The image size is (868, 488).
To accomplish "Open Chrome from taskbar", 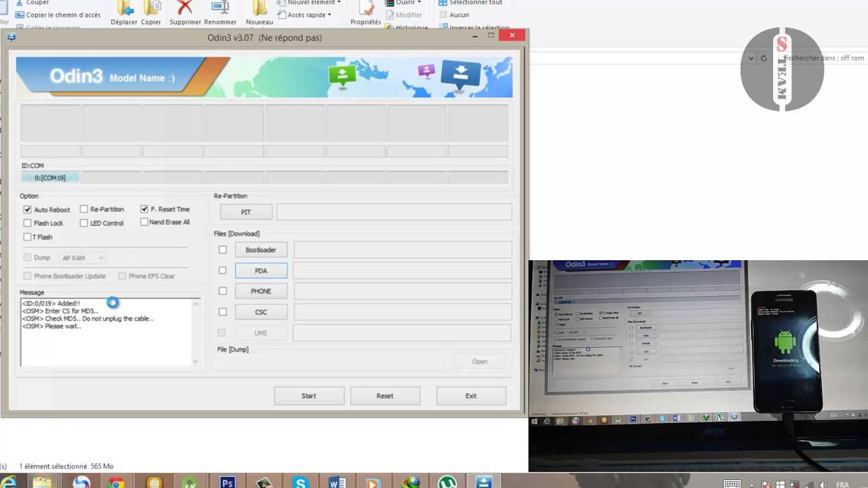I will pyautogui.click(x=117, y=483).
